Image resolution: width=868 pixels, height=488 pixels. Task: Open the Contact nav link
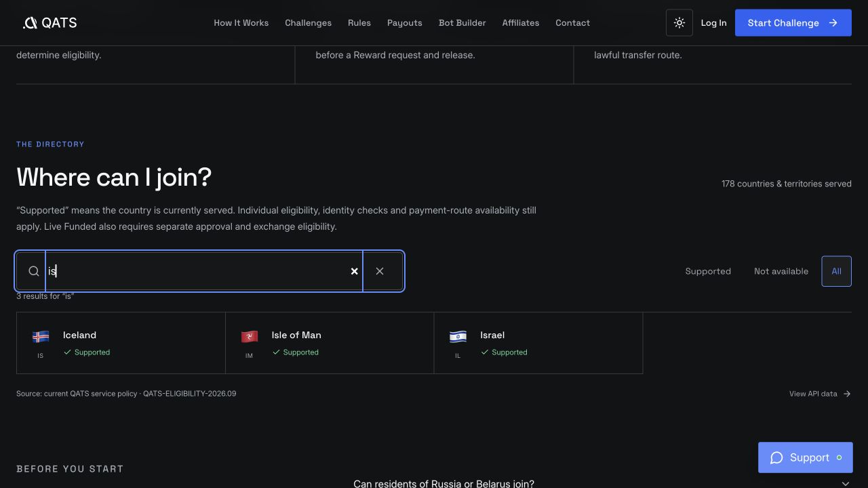(573, 23)
